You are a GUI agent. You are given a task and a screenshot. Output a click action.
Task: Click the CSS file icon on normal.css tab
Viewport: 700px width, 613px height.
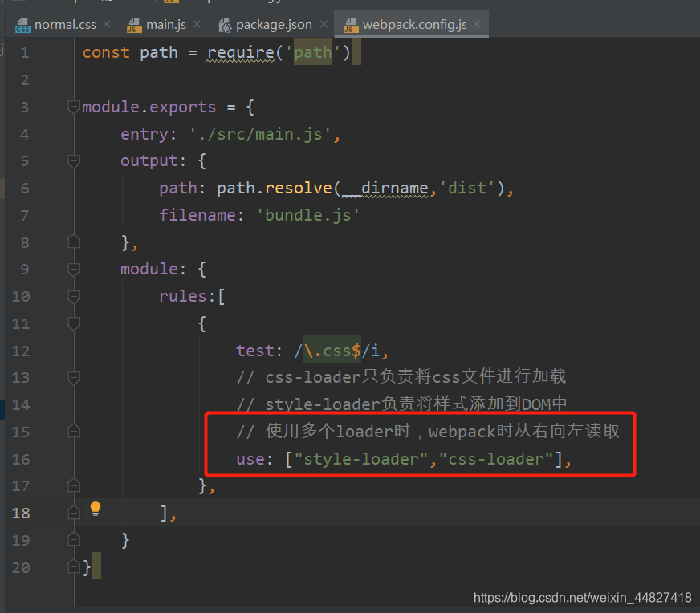click(22, 26)
